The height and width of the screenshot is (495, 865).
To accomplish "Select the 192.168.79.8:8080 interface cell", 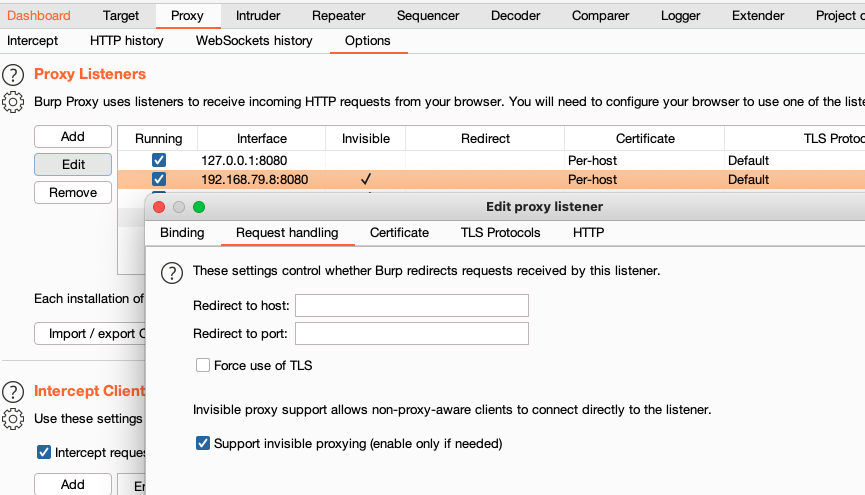I will 261,179.
